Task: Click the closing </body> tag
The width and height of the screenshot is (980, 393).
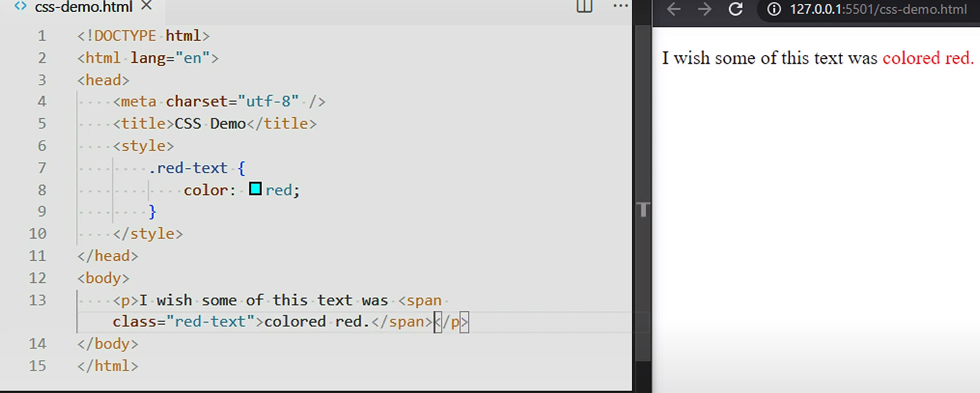Action: pyautogui.click(x=108, y=344)
